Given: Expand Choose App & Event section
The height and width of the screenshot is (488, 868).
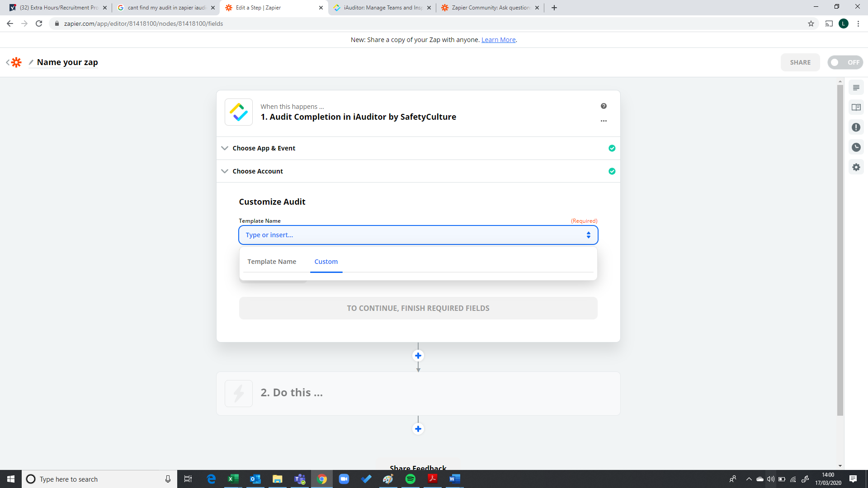Looking at the screenshot, I should point(418,148).
